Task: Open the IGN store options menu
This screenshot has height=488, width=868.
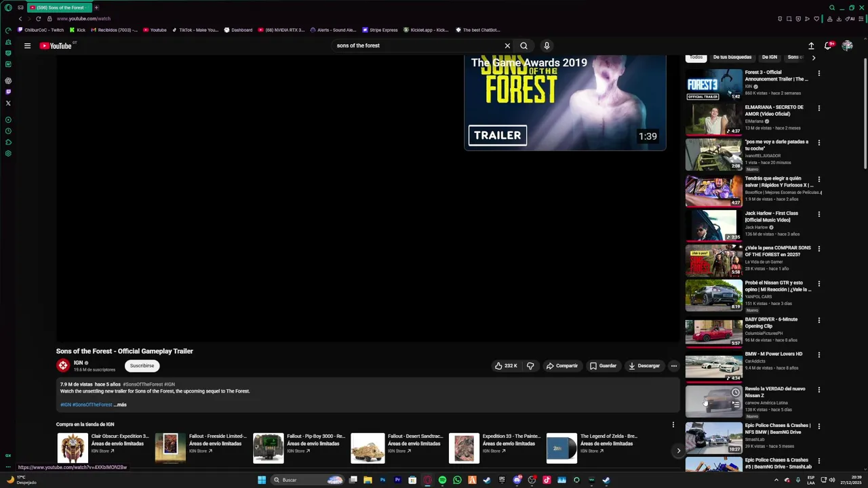Action: point(673,424)
